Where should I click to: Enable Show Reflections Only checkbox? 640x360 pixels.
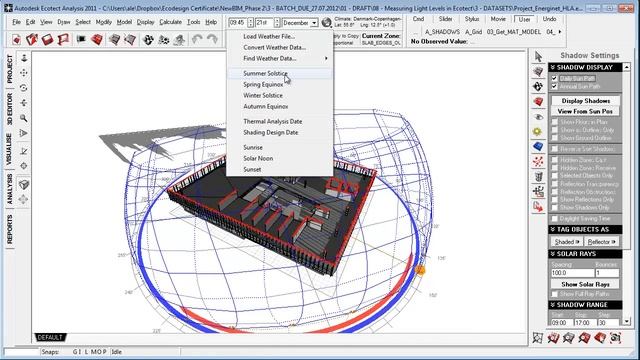[x=555, y=200]
